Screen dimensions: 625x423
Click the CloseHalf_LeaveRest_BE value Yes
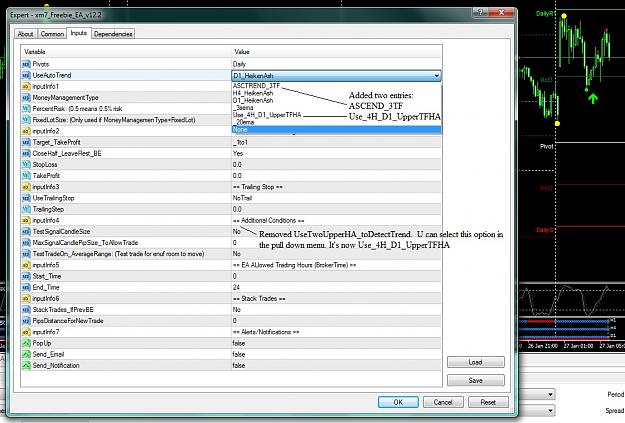pyautogui.click(x=238, y=153)
